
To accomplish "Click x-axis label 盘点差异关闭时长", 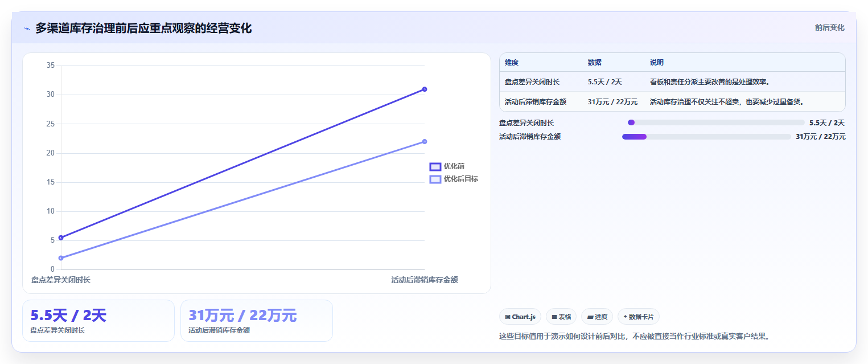I will tap(61, 280).
